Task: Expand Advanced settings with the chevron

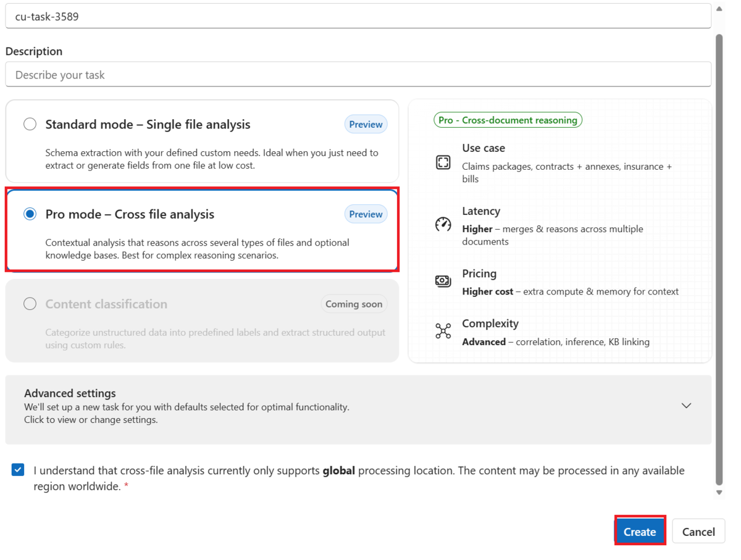Action: click(x=686, y=406)
